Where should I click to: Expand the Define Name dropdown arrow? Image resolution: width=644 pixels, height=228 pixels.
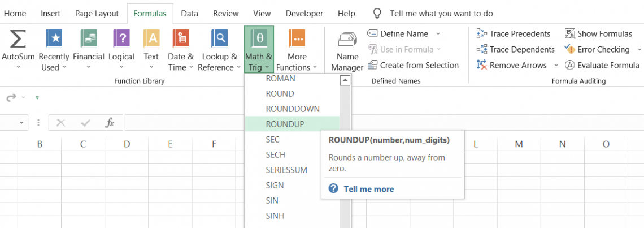(438, 34)
